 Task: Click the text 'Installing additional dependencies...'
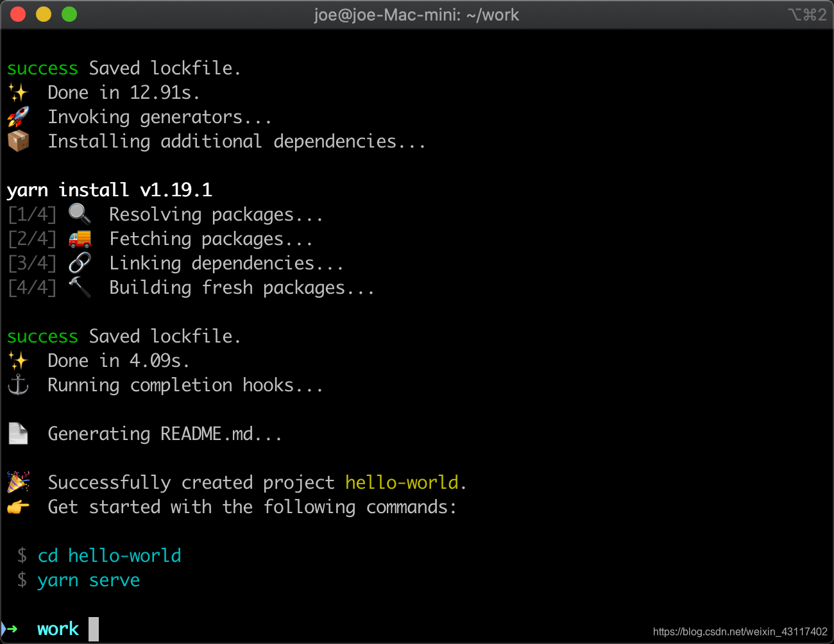click(237, 141)
